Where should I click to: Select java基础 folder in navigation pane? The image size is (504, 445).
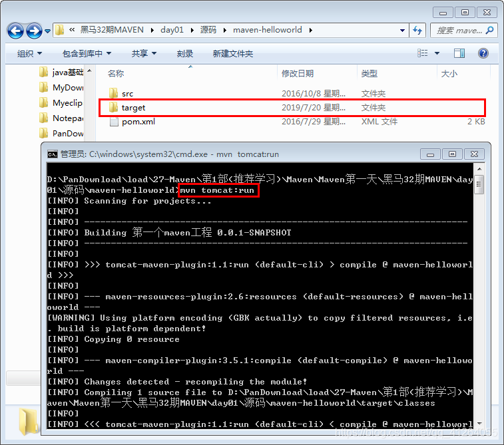coord(61,73)
